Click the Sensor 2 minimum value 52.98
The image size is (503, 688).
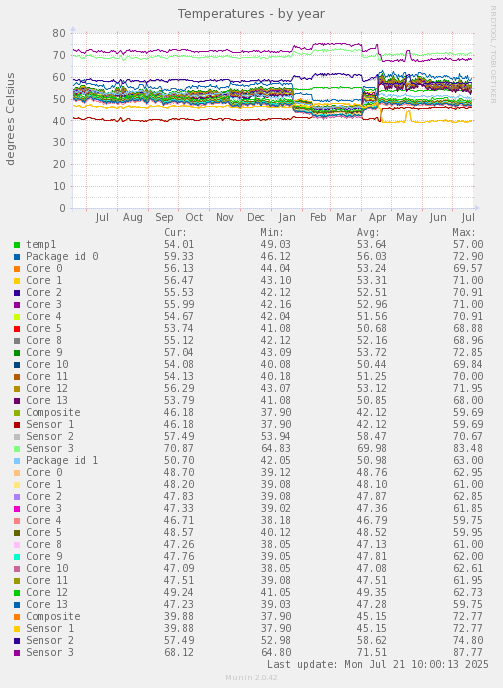coord(276,641)
